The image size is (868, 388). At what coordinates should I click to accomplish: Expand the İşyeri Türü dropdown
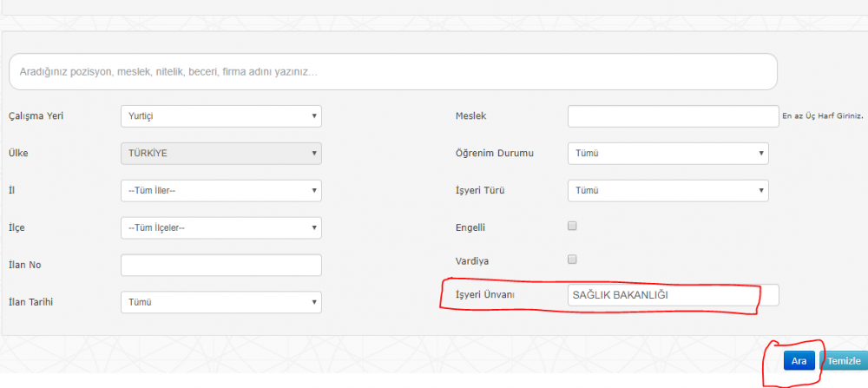[668, 190]
